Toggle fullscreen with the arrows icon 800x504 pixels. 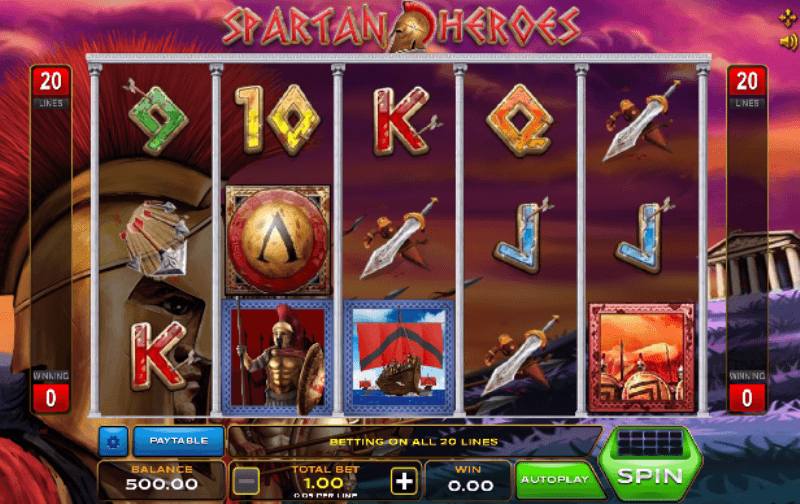(x=788, y=18)
